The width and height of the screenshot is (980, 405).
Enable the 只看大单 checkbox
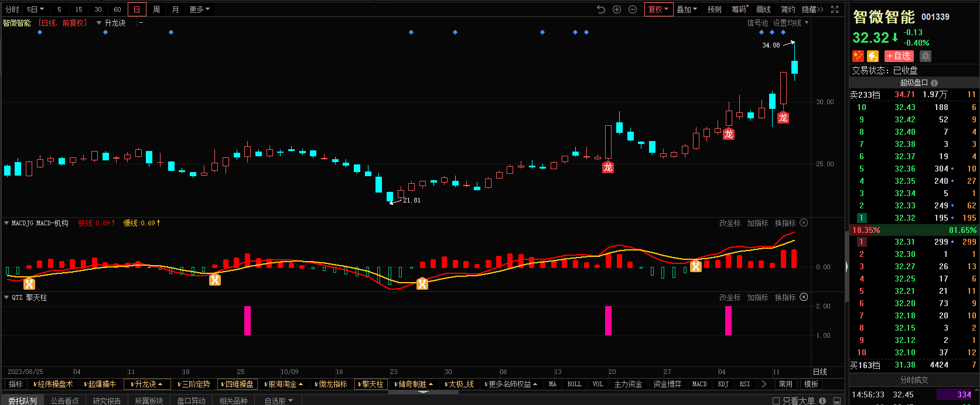click(776, 401)
